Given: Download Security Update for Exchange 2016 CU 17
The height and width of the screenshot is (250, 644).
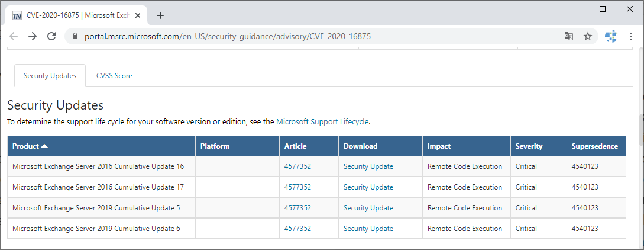Looking at the screenshot, I should point(368,187).
